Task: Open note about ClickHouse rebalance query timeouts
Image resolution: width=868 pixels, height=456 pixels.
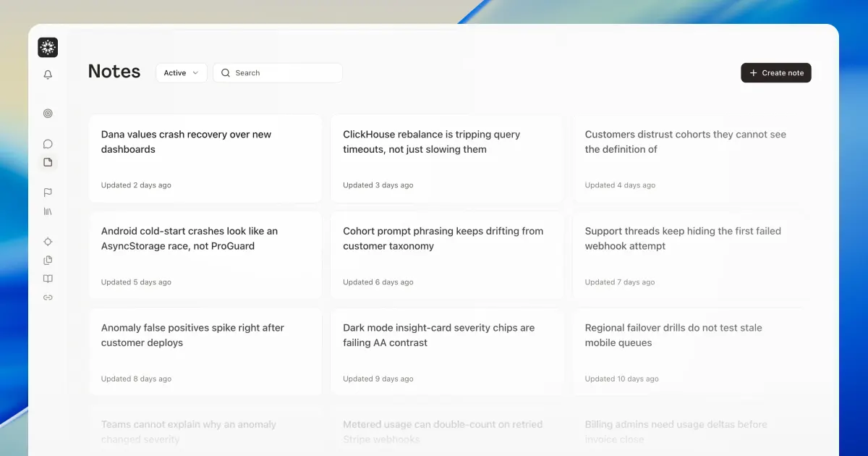Action: 447,159
